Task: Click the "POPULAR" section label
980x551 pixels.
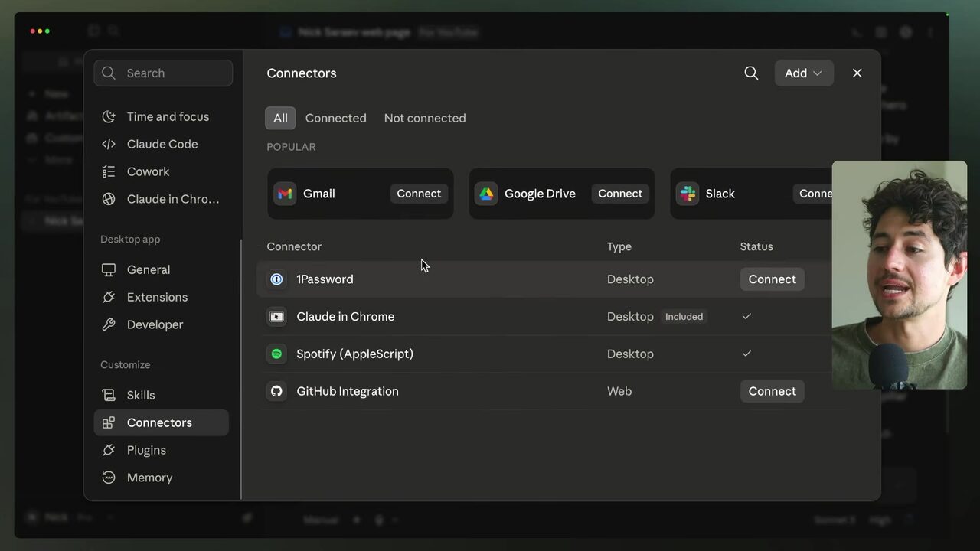Action: (291, 147)
